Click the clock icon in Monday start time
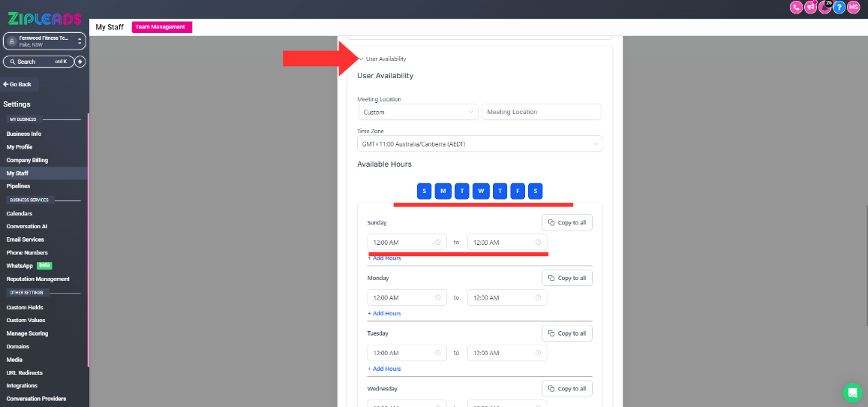This screenshot has width=868, height=407. tap(438, 297)
